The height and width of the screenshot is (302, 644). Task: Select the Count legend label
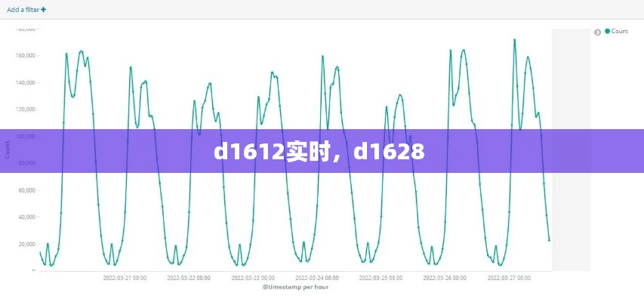coord(619,31)
